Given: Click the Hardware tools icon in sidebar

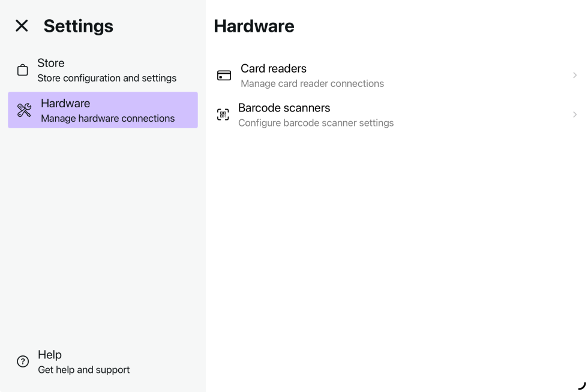Looking at the screenshot, I should click(24, 110).
